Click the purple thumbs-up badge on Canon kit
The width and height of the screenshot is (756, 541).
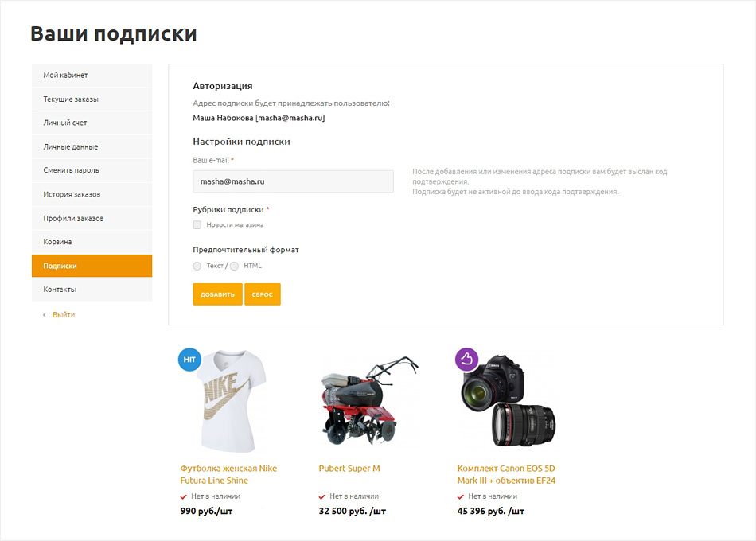pyautogui.click(x=466, y=360)
